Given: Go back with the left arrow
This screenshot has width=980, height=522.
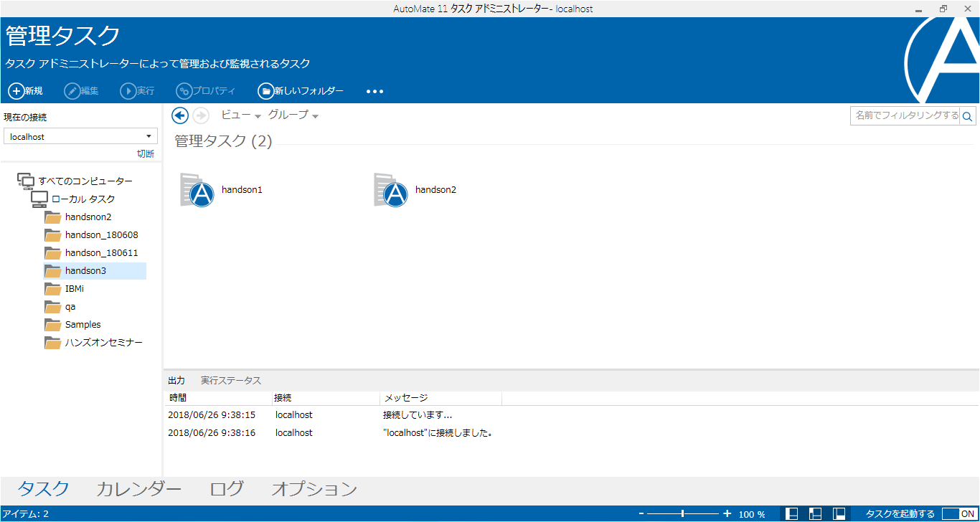Looking at the screenshot, I should click(x=180, y=115).
